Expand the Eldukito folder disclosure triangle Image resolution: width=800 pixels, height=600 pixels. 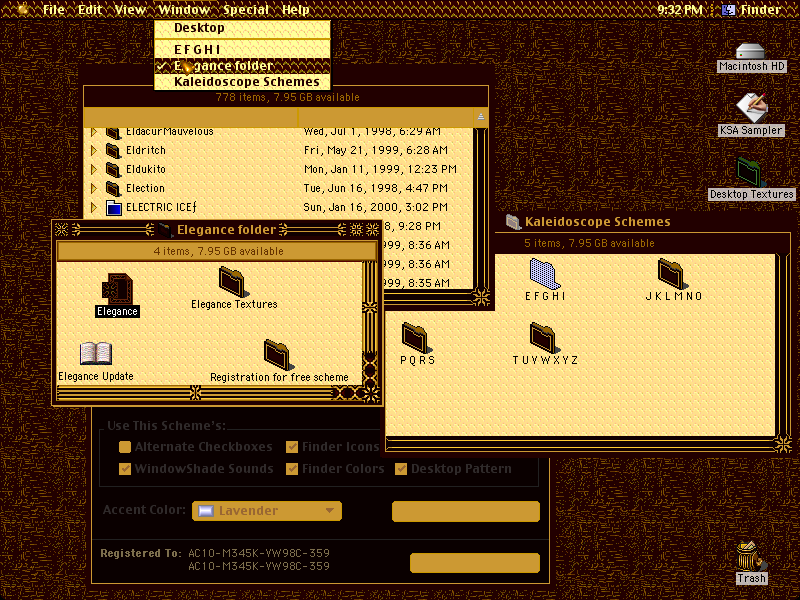tap(93, 169)
